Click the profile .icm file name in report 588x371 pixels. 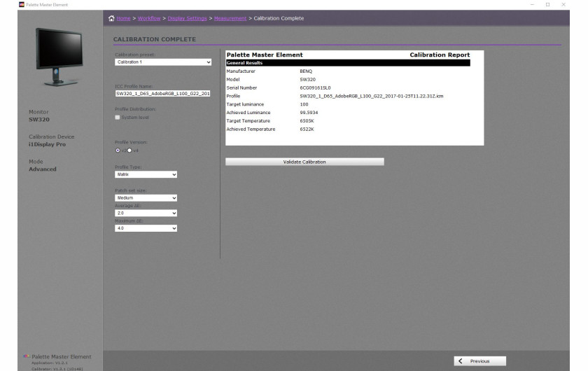372,96
